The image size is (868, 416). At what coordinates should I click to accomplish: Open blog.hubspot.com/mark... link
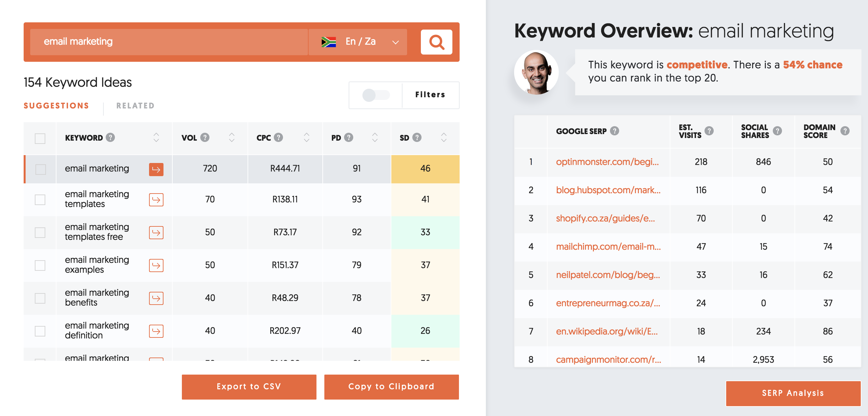click(608, 190)
